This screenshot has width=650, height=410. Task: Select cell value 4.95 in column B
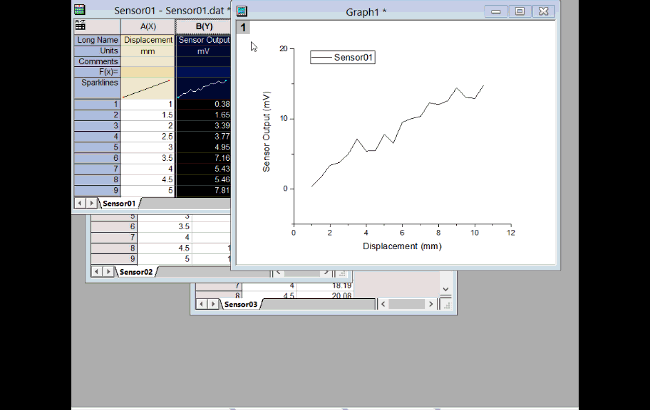pyautogui.click(x=203, y=147)
